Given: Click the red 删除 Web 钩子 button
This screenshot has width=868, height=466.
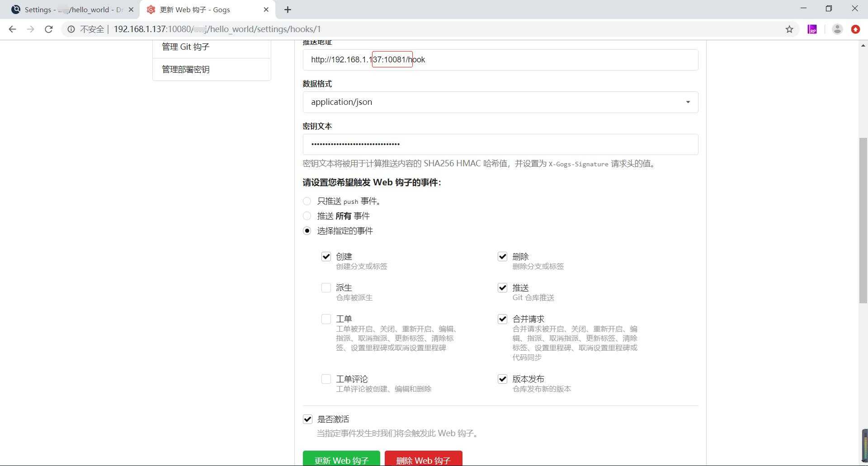Looking at the screenshot, I should 423,459.
